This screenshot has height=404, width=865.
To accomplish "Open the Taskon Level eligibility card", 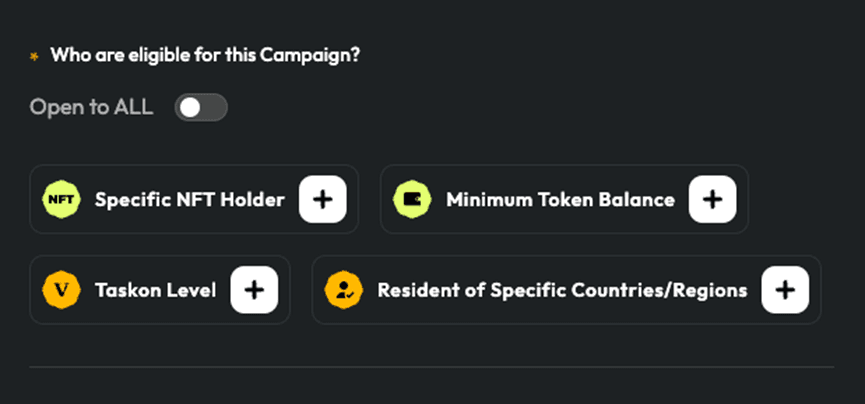I will click(160, 290).
